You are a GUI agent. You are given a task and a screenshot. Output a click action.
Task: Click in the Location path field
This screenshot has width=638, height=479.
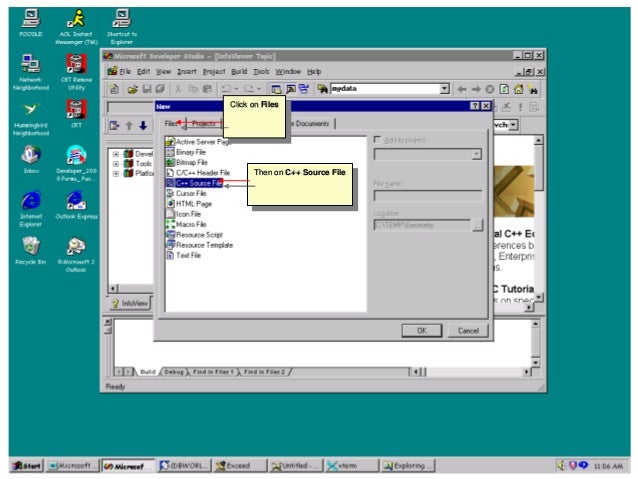tap(422, 225)
